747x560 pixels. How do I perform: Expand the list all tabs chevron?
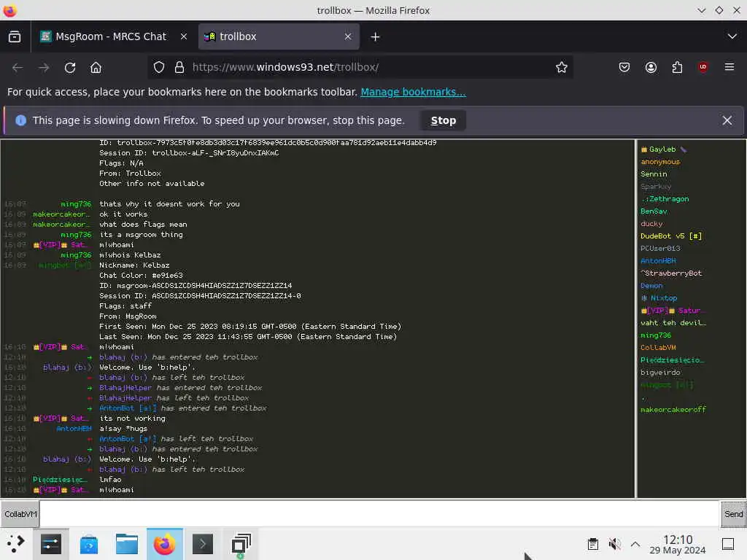[732, 36]
